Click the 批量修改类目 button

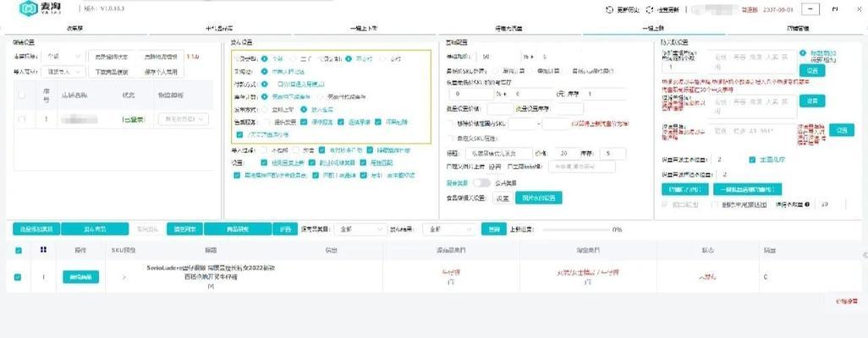(x=36, y=228)
